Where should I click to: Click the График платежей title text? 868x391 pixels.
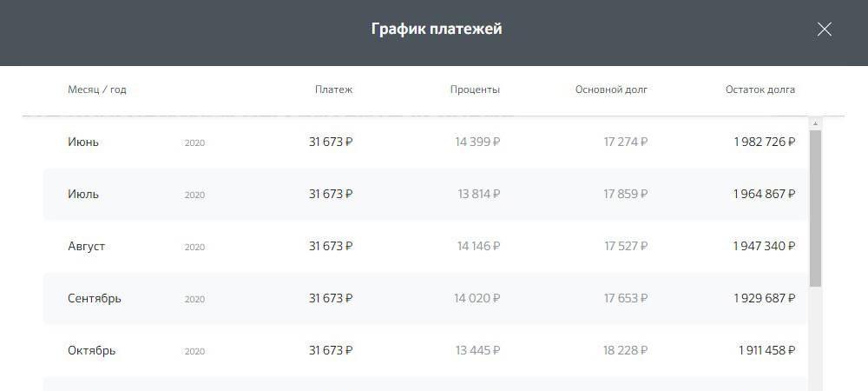pos(437,30)
